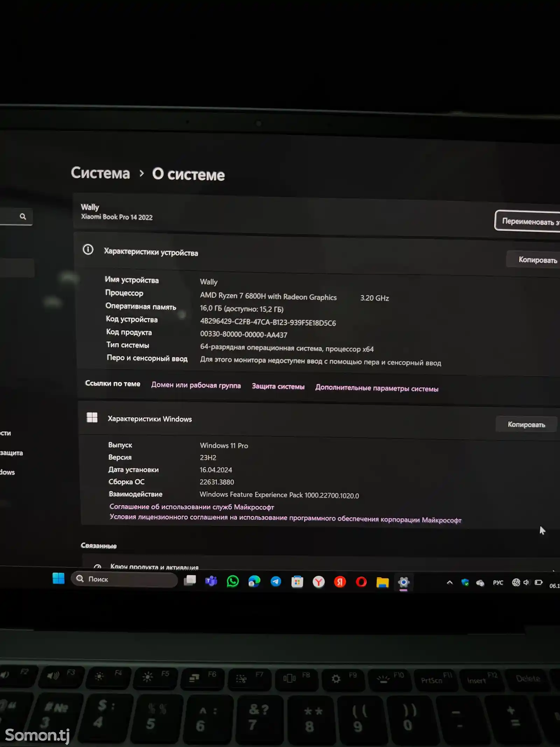Select product code 00330-80000-00000-AA437

pos(244,334)
